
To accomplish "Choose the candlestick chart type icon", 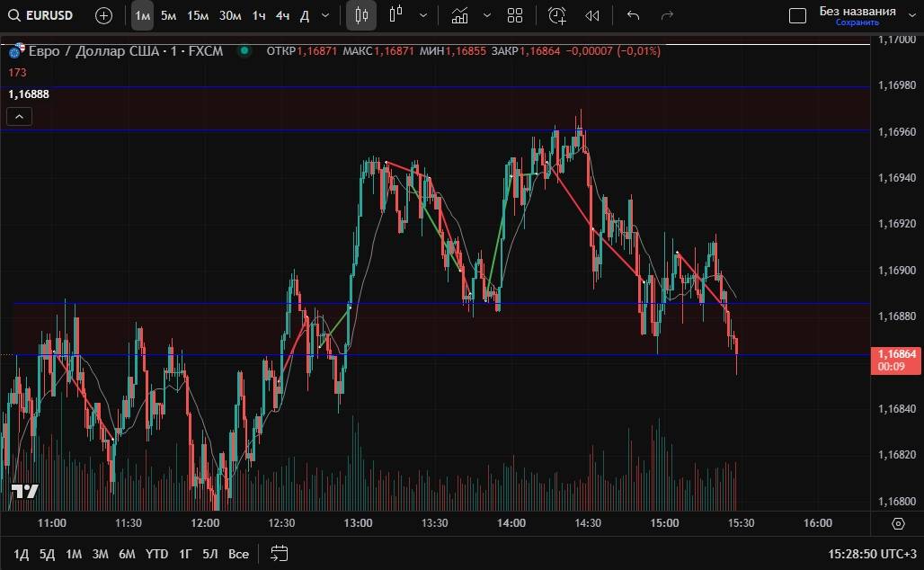I will click(362, 15).
